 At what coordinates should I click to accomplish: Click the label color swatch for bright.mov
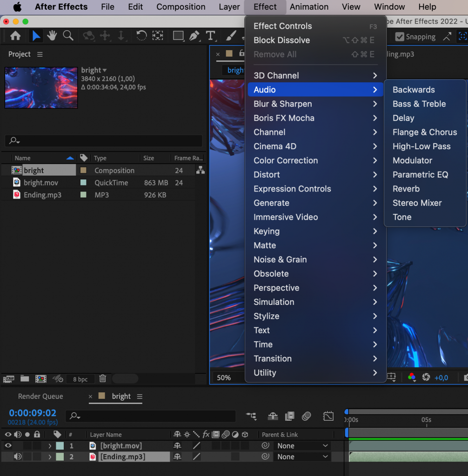60,445
